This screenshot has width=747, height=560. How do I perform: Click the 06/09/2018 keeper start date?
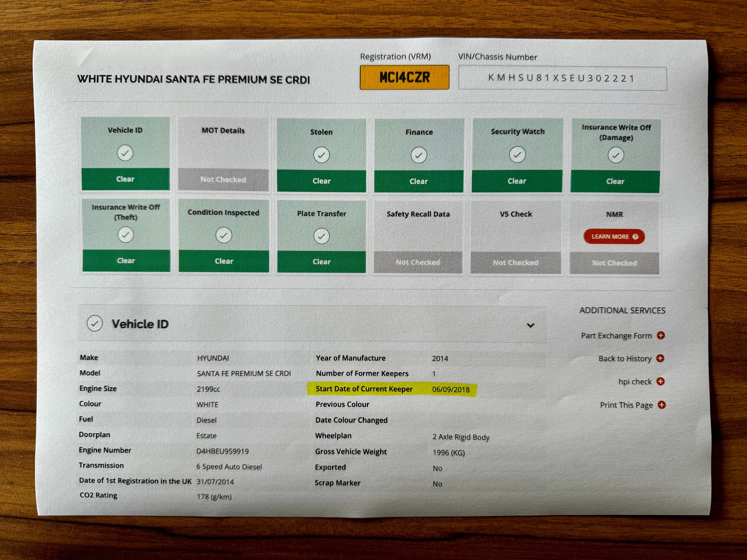(x=451, y=390)
